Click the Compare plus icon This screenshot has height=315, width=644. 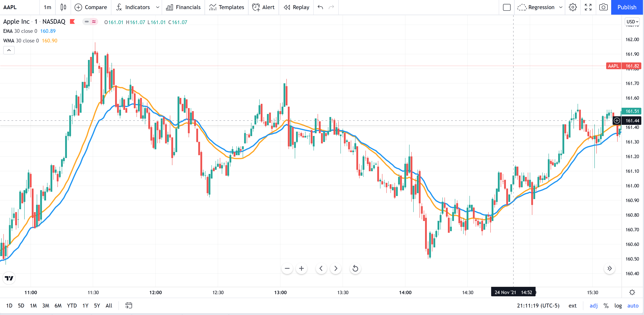78,7
